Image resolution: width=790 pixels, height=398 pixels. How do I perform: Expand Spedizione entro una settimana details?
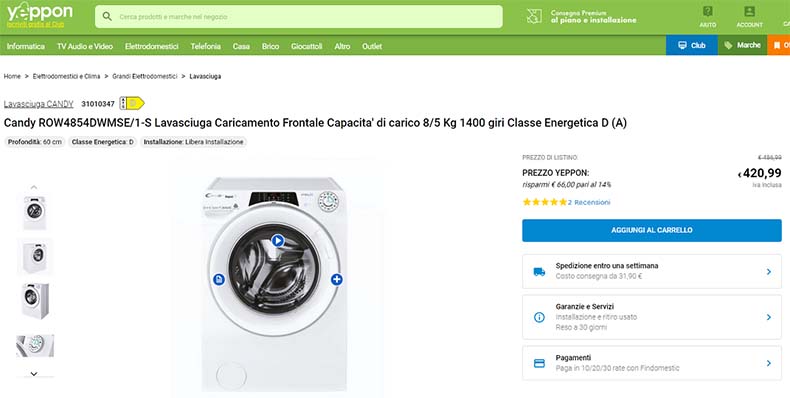[x=651, y=271]
